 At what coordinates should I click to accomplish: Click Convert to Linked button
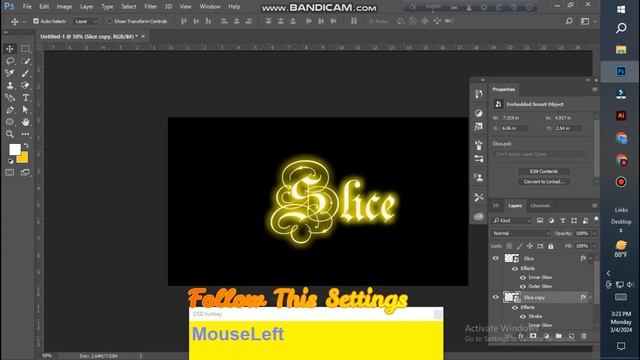[544, 182]
